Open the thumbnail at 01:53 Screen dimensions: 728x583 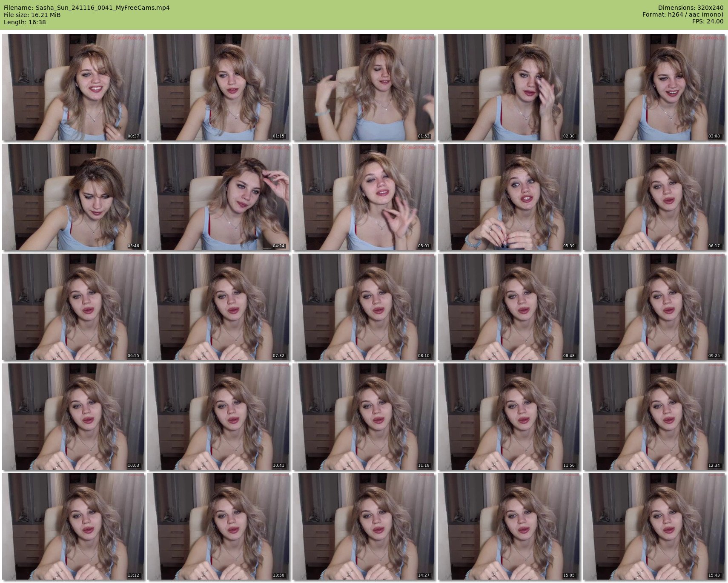coord(364,87)
